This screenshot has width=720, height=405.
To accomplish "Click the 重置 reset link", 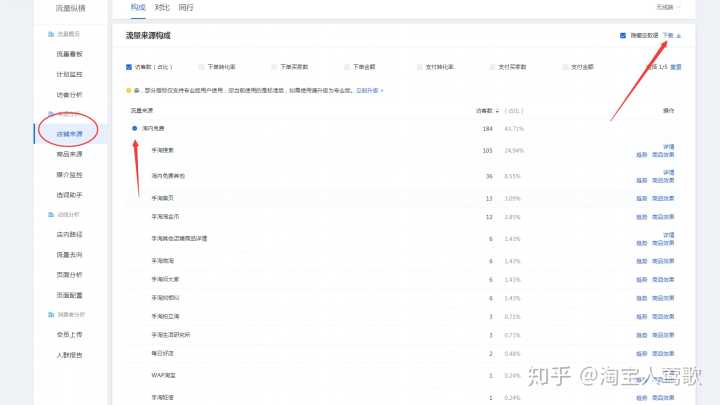I will (676, 67).
